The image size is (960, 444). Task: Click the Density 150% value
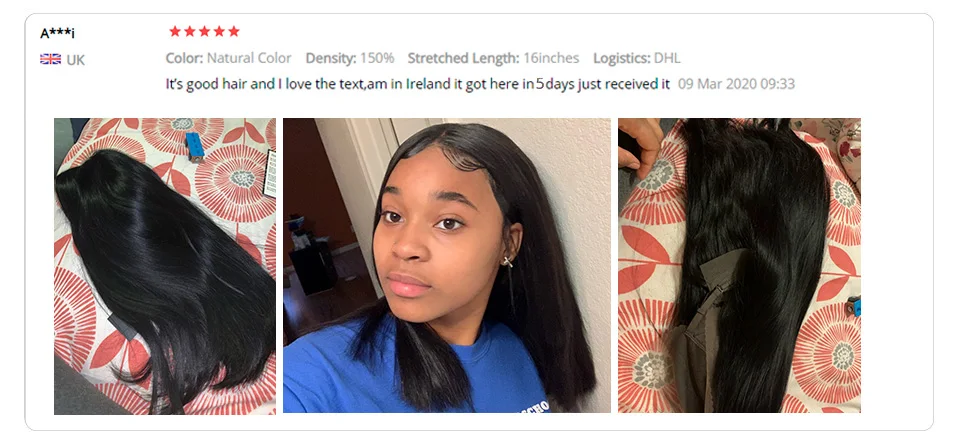(377, 58)
